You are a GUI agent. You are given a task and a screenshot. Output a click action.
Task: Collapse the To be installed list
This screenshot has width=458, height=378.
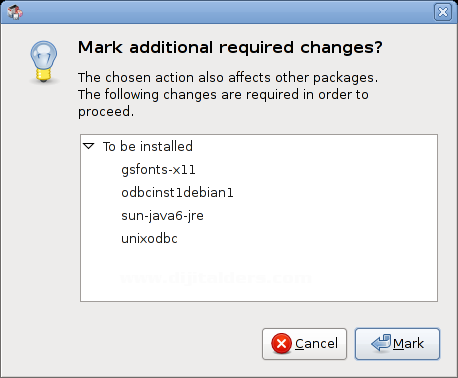coord(89,146)
